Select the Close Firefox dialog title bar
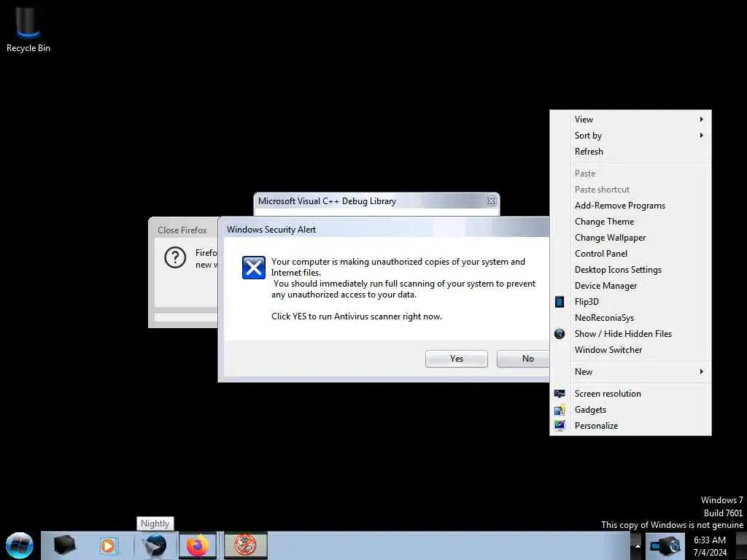747x560 pixels. 183,230
